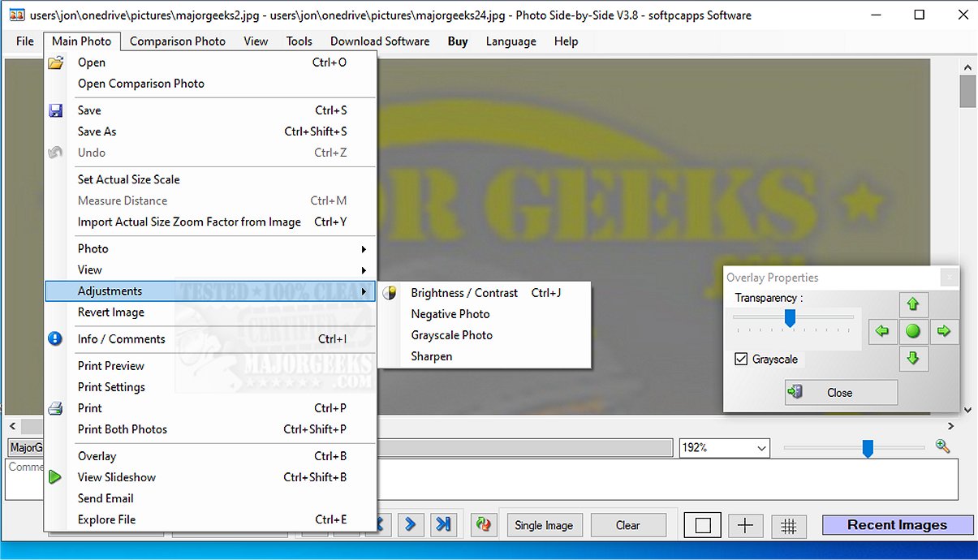Move overlay left with the green arrow
Screen dimensions: 978x560
[x=882, y=331]
